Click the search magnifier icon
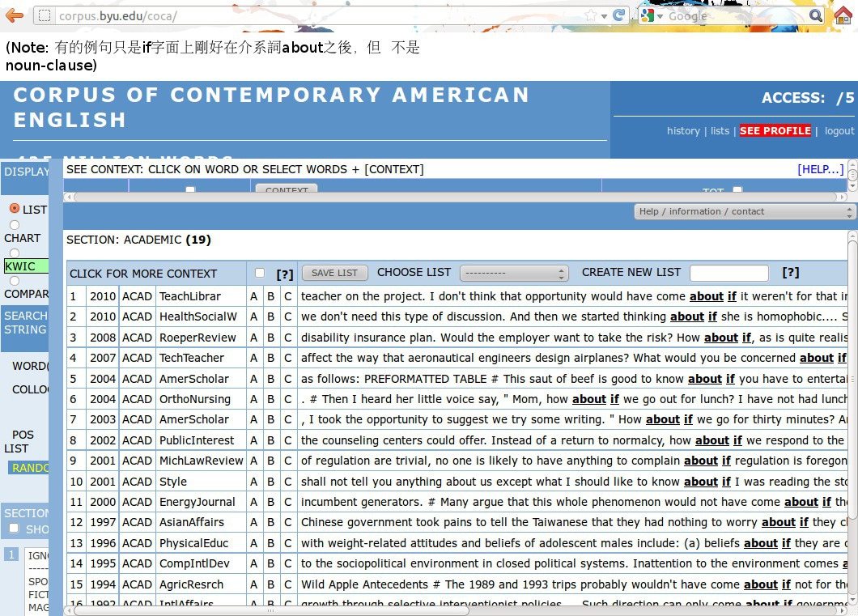The image size is (858, 616). click(x=815, y=15)
